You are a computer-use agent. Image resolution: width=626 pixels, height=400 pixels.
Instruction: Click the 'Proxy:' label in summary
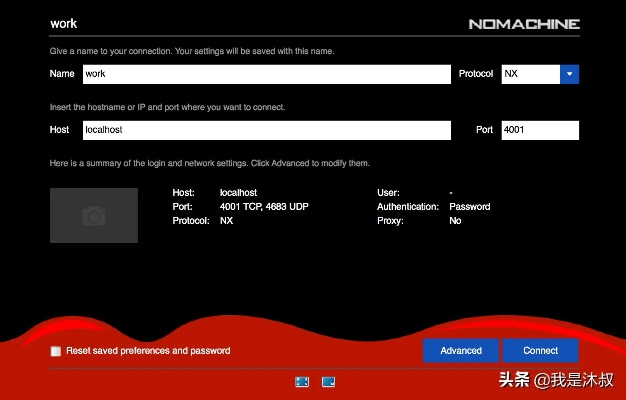coord(390,221)
